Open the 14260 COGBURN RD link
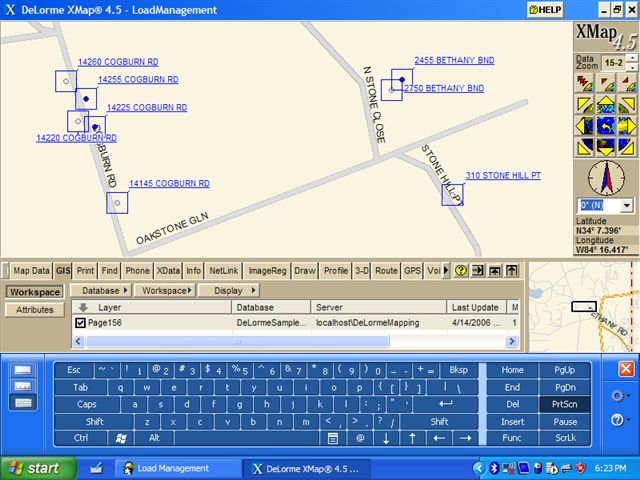Image resolution: width=640 pixels, height=480 pixels. click(118, 62)
